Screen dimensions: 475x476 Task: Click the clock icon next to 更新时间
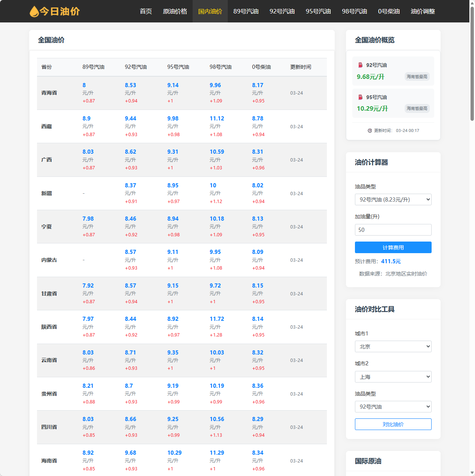coord(370,130)
